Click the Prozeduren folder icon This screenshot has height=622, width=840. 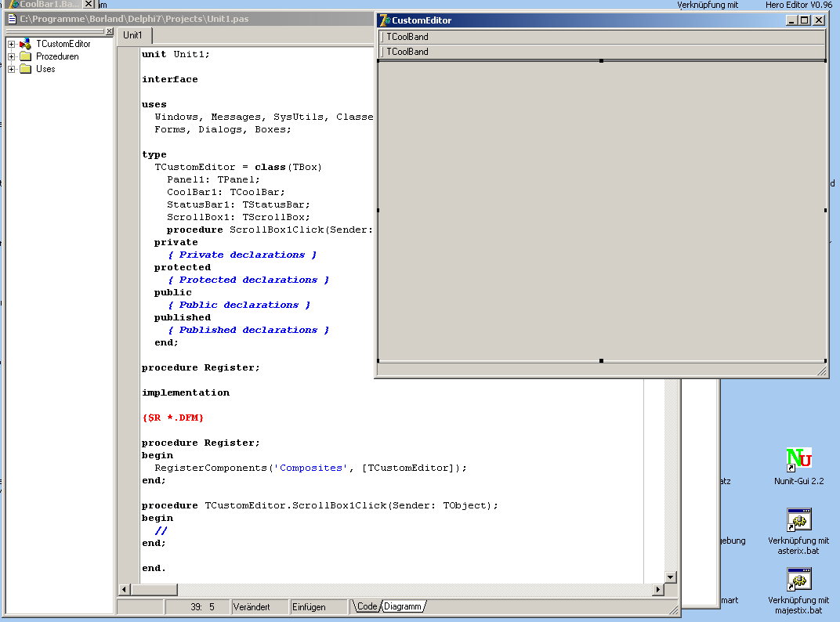click(x=25, y=56)
